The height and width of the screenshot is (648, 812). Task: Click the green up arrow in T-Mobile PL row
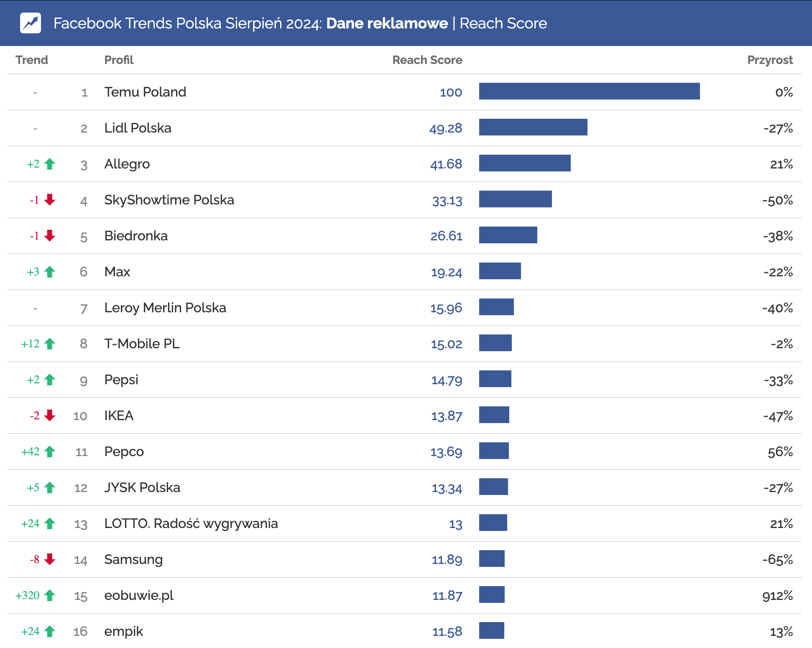click(50, 344)
